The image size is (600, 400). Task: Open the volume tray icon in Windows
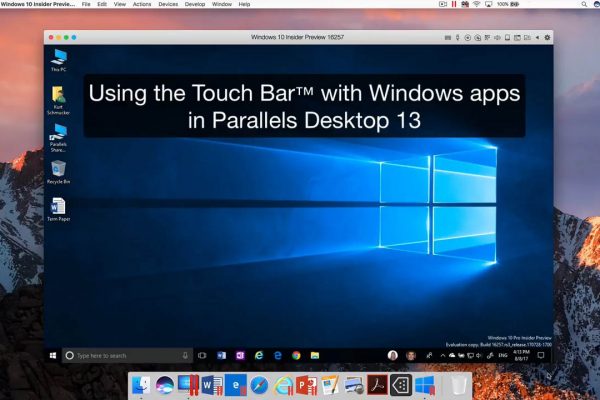(x=479, y=356)
